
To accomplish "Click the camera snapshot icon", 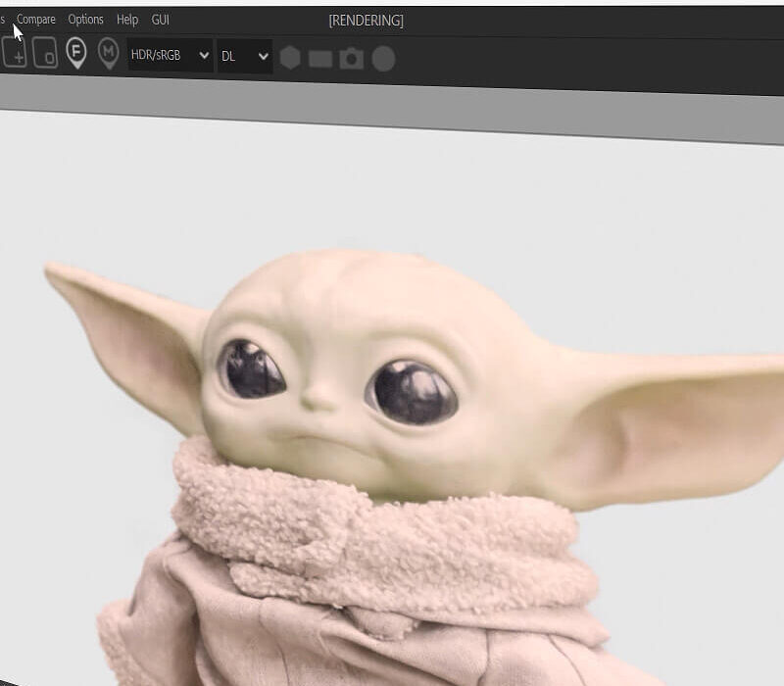I will tap(352, 59).
